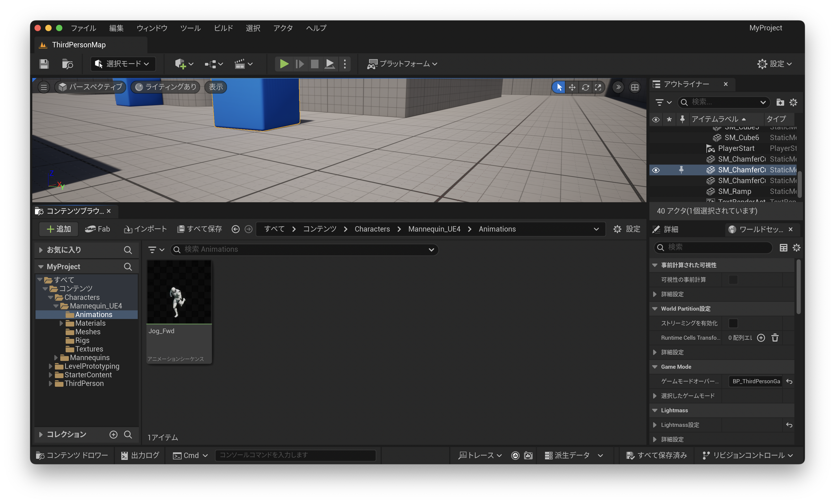Switch to the Details tab

click(666, 229)
